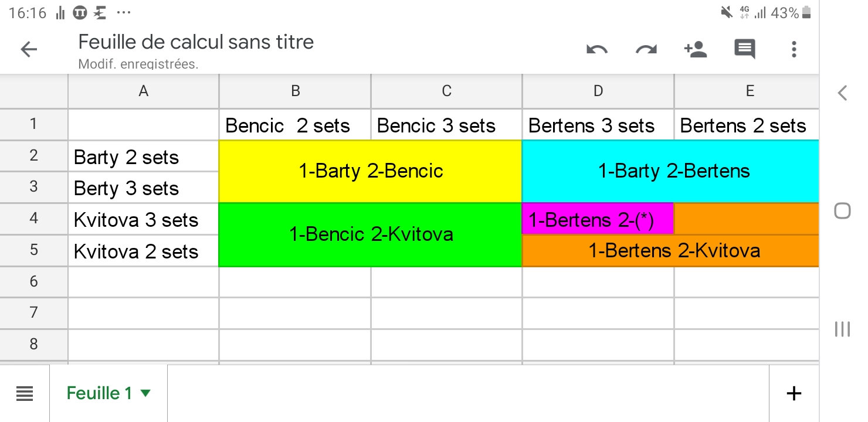
Task: Undo the last edit
Action: pos(597,50)
